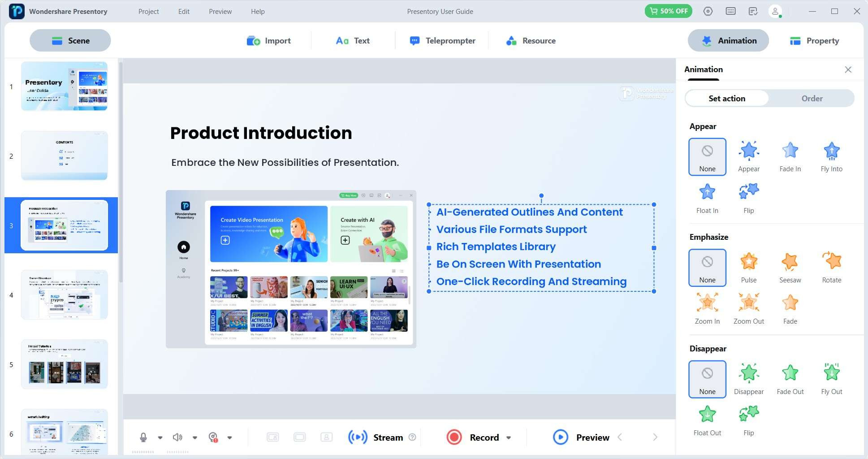Viewport: 868px width, 459px height.
Task: Choose the Fly Into appear effect
Action: tap(831, 156)
